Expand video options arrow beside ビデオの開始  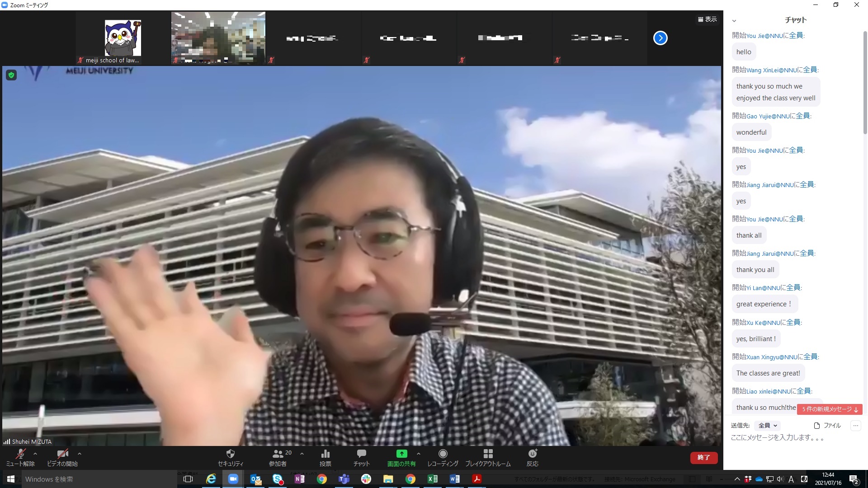[80, 454]
